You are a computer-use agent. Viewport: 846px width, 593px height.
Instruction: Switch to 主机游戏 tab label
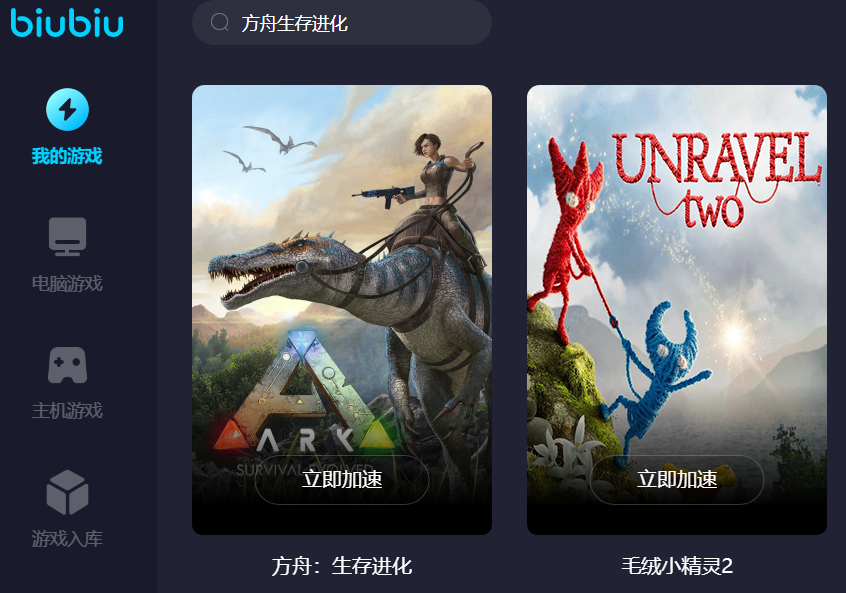(x=67, y=411)
